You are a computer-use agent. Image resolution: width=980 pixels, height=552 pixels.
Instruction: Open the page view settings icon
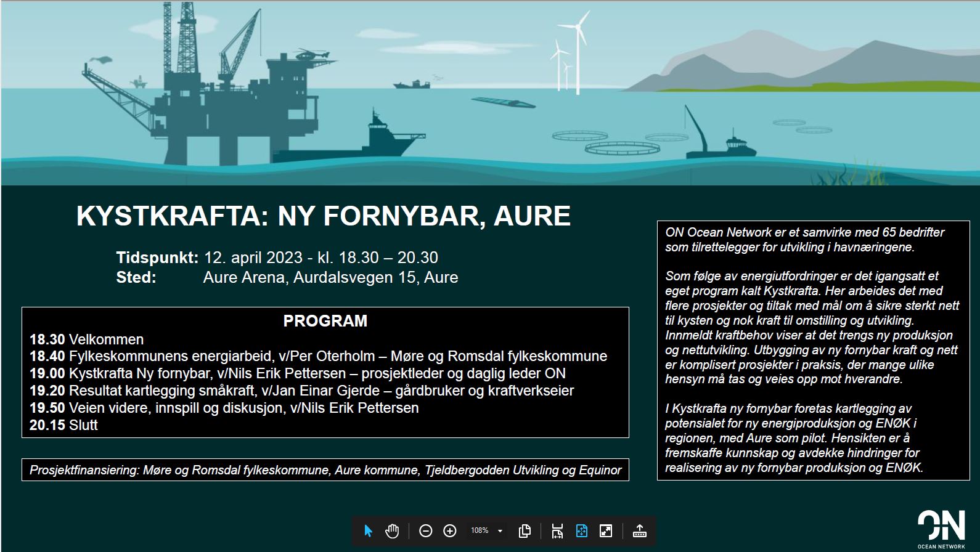point(525,530)
